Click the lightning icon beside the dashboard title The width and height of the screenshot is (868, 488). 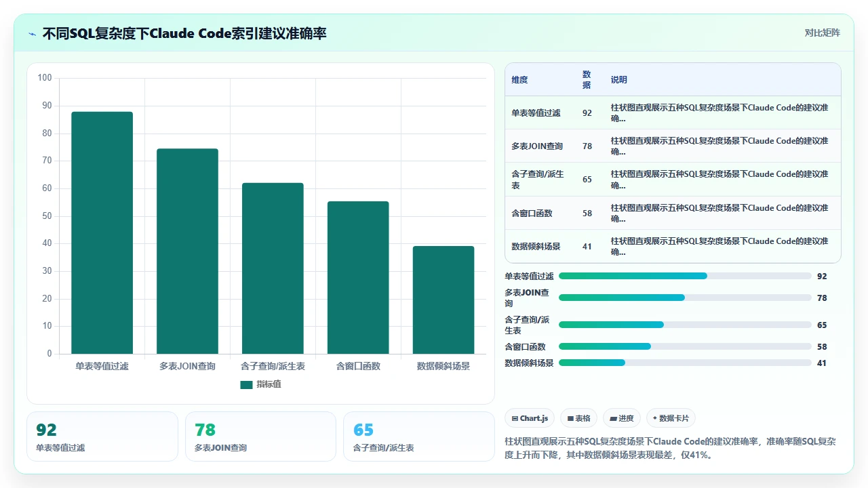coord(33,33)
